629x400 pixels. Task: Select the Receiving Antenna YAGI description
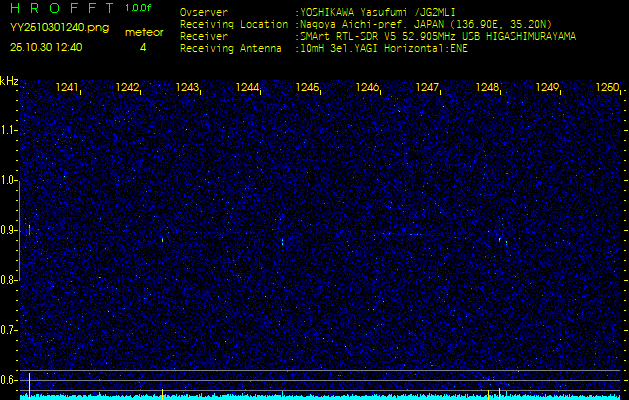point(384,47)
